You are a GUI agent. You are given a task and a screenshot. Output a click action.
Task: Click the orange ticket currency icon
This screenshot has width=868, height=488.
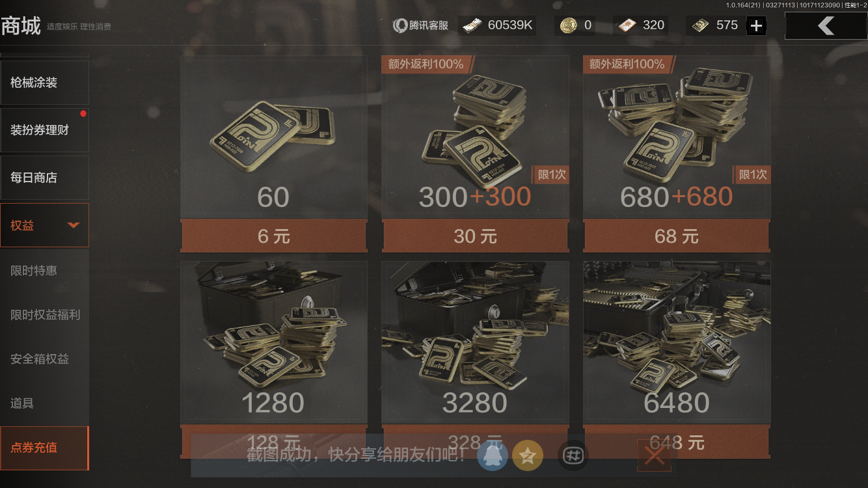pyautogui.click(x=625, y=25)
